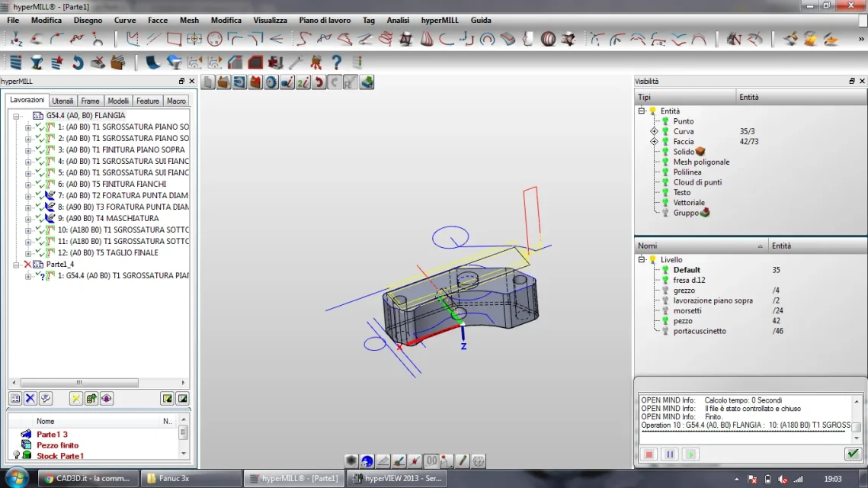Stop the calculation with the red button
The height and width of the screenshot is (488, 868).
click(649, 454)
